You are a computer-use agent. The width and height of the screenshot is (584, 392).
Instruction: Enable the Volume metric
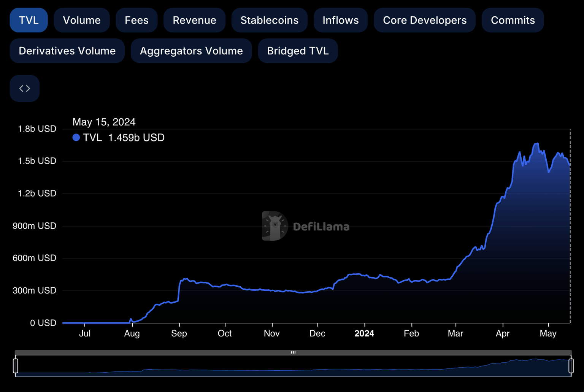(82, 20)
